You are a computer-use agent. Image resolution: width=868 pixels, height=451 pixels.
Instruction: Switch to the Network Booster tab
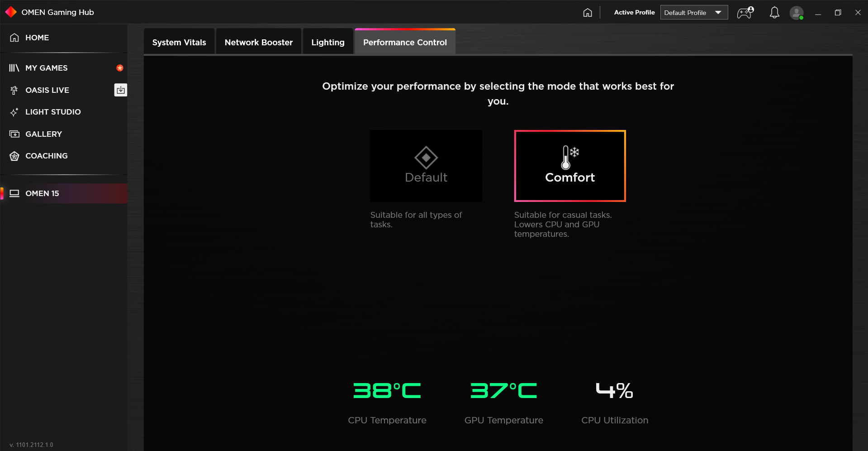click(x=258, y=42)
